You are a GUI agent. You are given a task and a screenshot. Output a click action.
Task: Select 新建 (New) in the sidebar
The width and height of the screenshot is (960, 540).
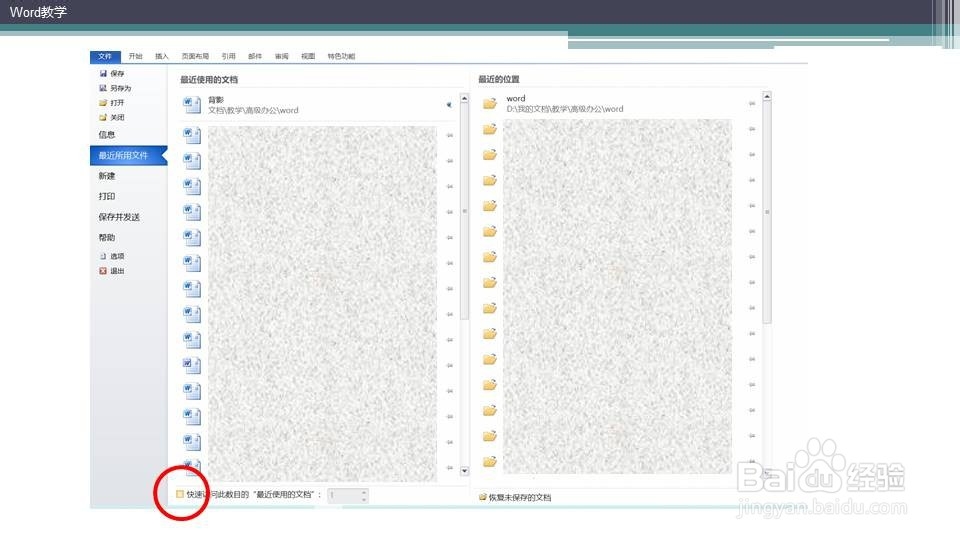point(107,176)
